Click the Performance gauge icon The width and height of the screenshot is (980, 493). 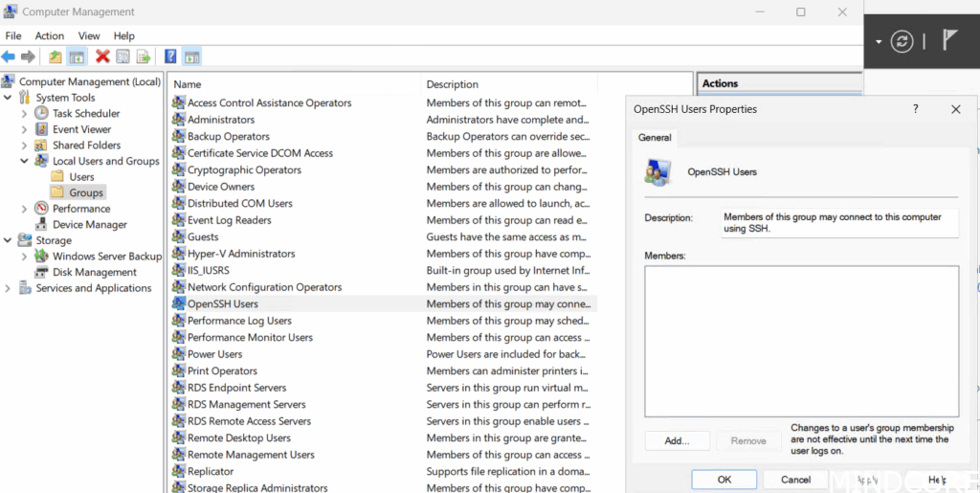coord(41,208)
